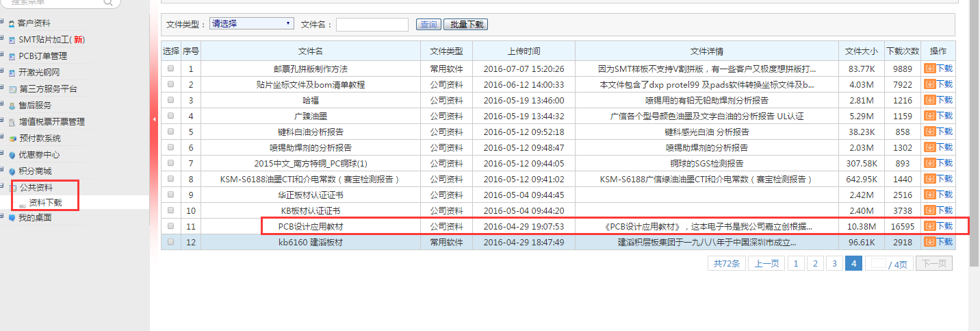Focus the 文件名 text input field
This screenshot has width=980, height=331.
[372, 25]
